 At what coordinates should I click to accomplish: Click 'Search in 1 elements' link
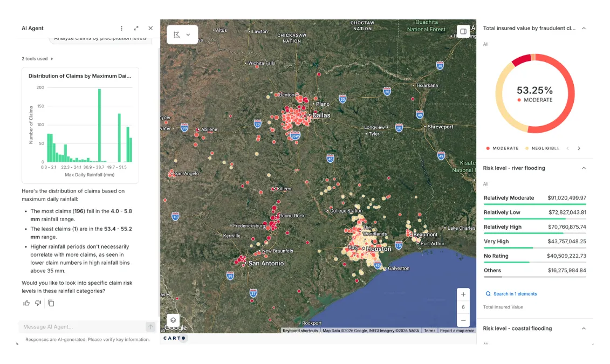click(x=511, y=294)
